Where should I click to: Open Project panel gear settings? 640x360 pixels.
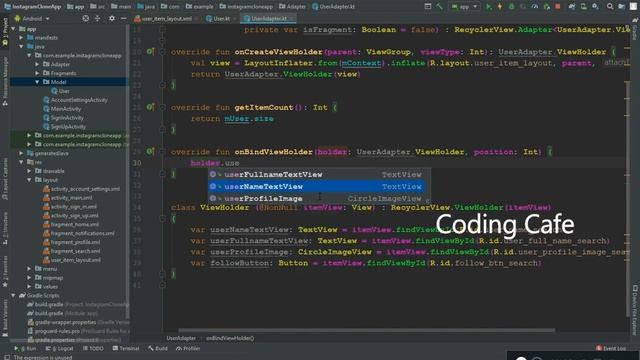(112, 18)
